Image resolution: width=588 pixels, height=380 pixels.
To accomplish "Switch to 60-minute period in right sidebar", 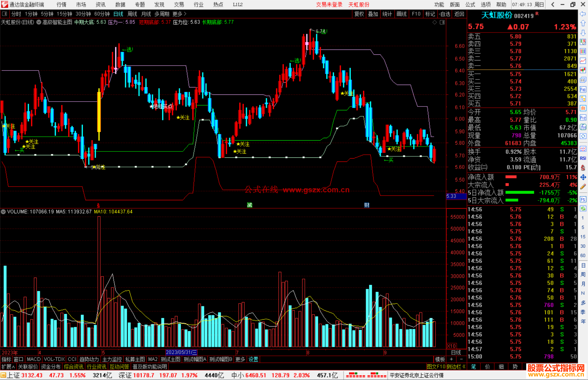I will click(x=583, y=256).
